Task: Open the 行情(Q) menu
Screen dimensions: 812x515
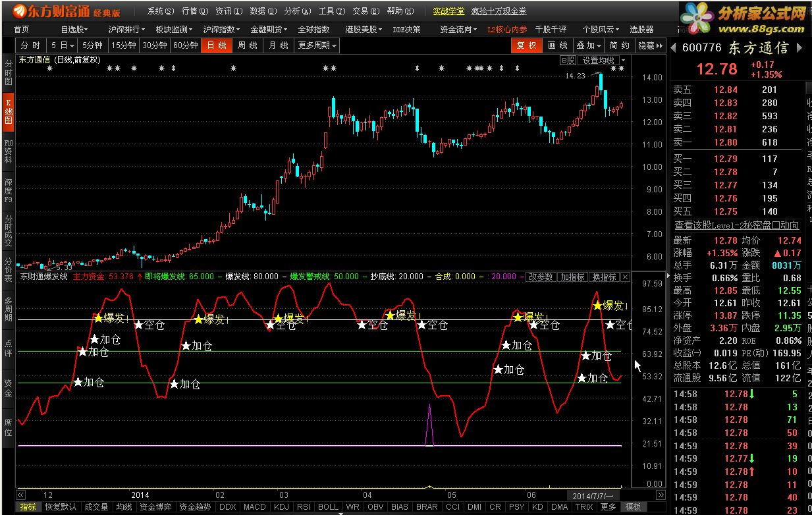Action: pyautogui.click(x=195, y=11)
